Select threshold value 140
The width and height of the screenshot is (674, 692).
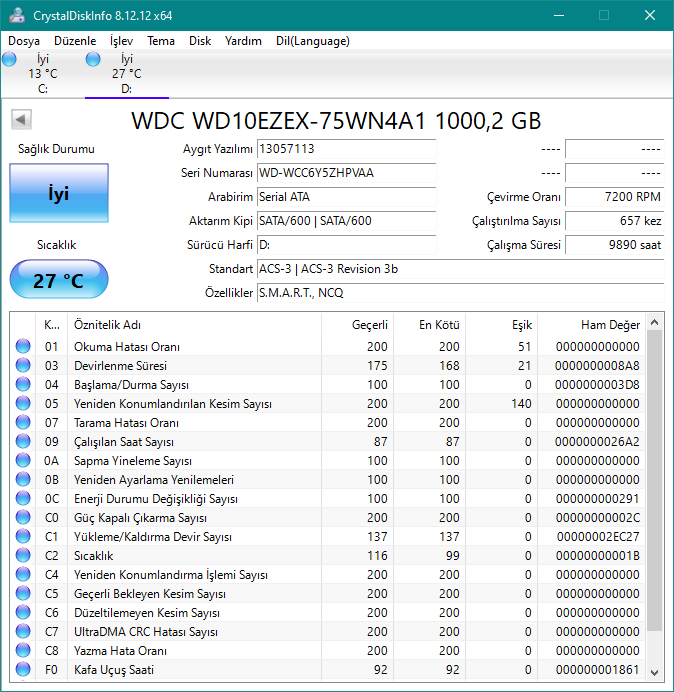(521, 404)
